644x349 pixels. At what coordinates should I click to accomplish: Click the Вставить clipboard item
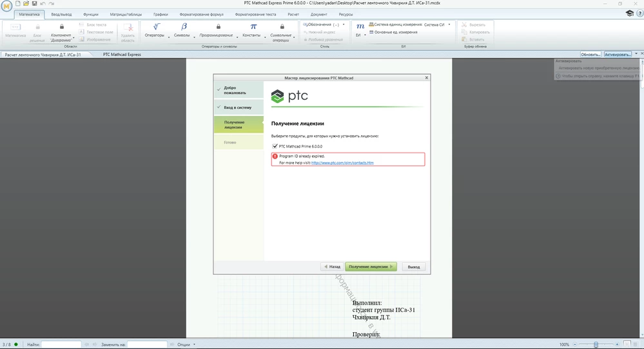(473, 39)
